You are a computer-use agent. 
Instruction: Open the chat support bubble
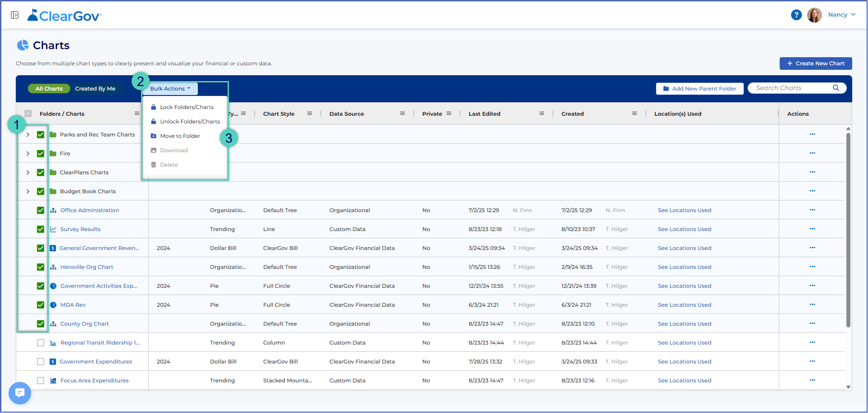coord(20,393)
